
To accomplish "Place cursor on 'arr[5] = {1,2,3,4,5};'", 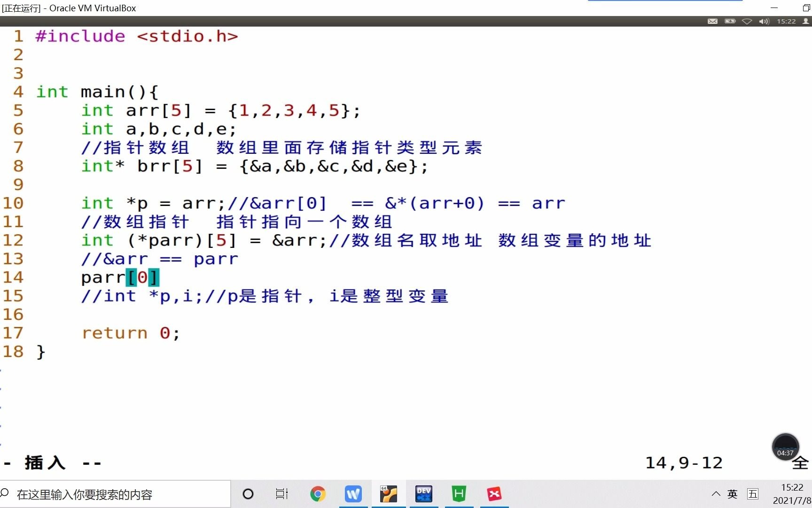I will pyautogui.click(x=243, y=111).
